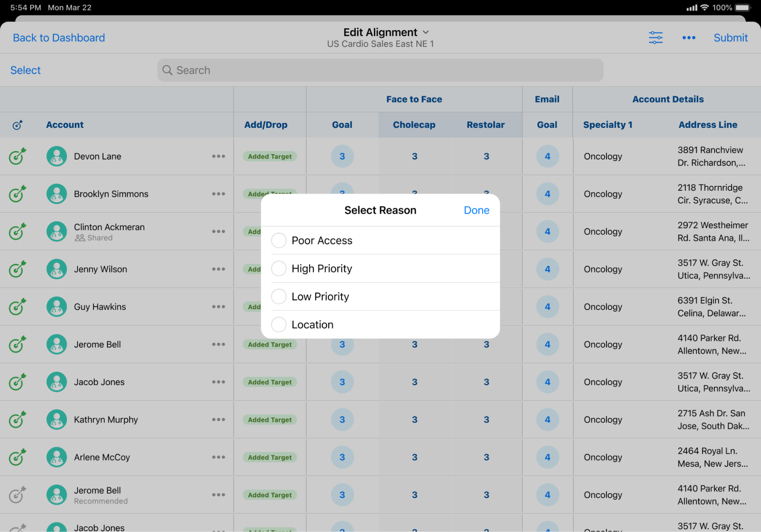Image resolution: width=761 pixels, height=532 pixels.
Task: Click target icon in Clinton Ackmeran row
Action: (x=18, y=232)
